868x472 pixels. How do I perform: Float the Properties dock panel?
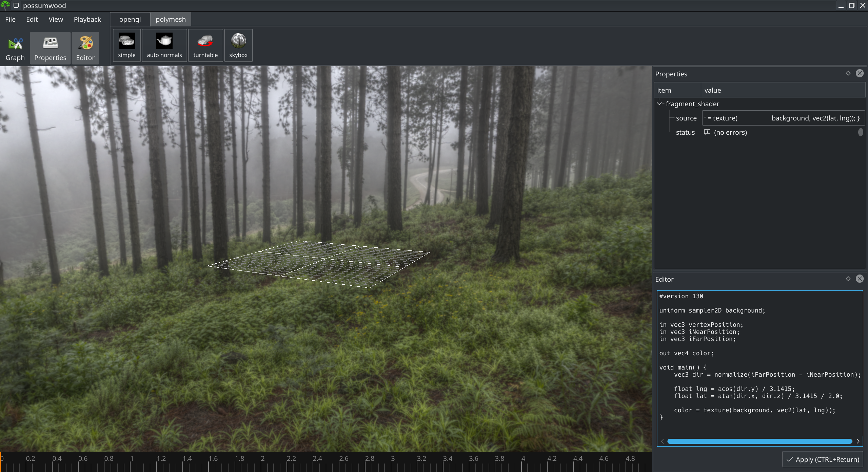[x=848, y=73]
